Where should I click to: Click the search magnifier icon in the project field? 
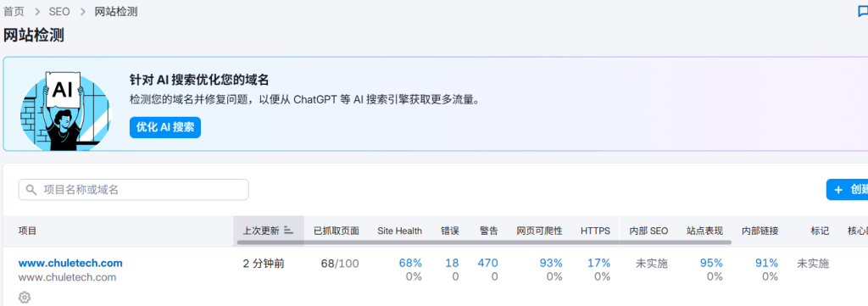(31, 190)
